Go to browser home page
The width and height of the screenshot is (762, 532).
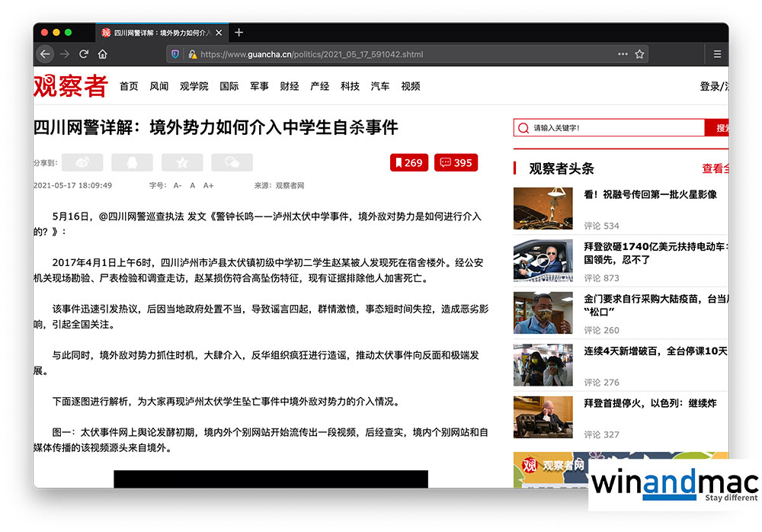103,54
